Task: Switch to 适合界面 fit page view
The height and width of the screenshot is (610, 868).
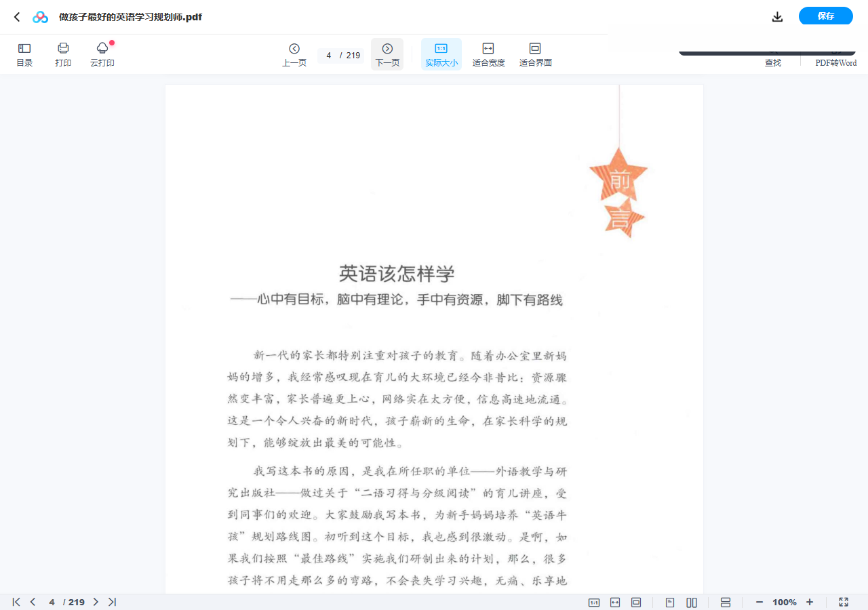Action: tap(535, 55)
